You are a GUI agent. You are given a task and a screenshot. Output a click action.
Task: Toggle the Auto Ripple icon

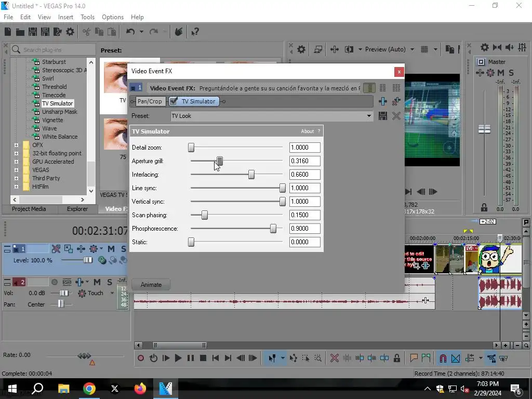click(470, 358)
